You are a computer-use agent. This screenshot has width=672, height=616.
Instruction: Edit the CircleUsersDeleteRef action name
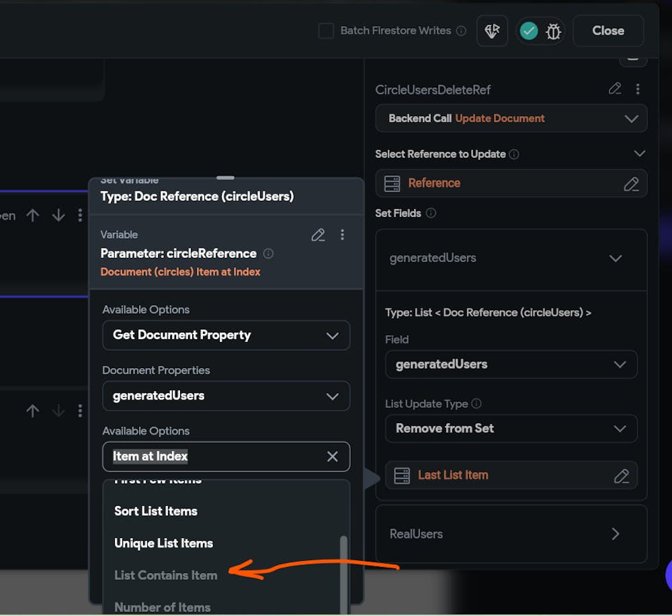tap(615, 89)
